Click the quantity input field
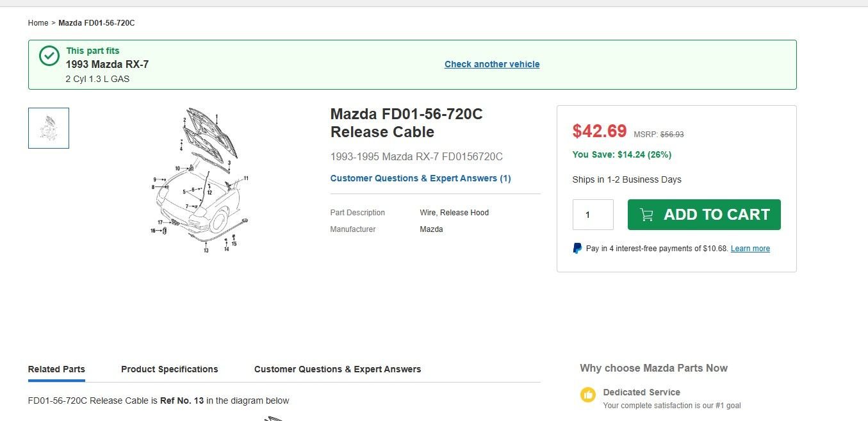Screen dimensions: 868x421 [x=593, y=215]
